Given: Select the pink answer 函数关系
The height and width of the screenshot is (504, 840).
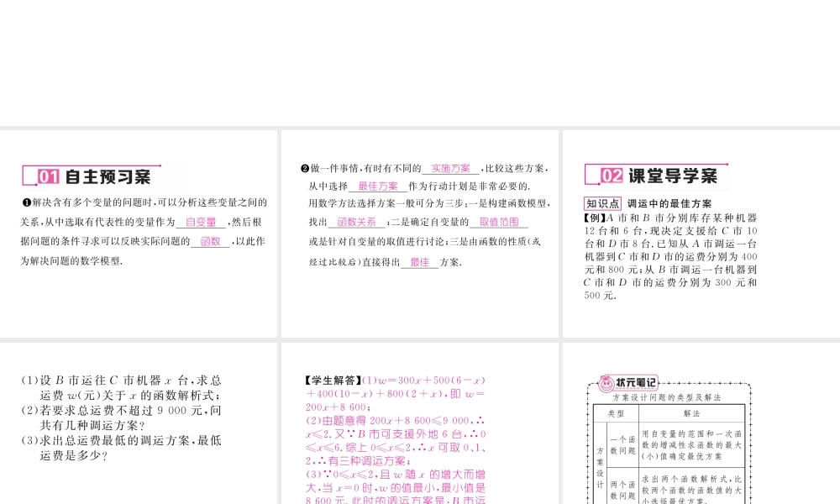Looking at the screenshot, I should pos(357,222).
